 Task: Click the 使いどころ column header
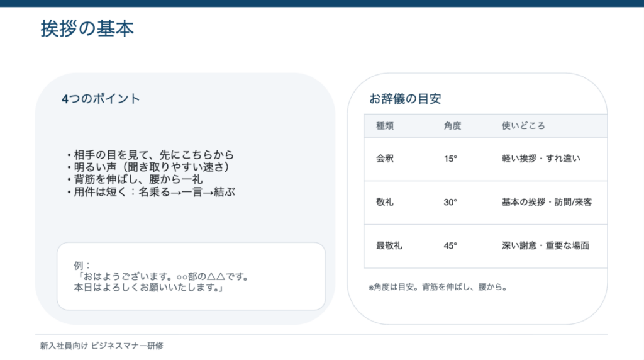tap(523, 126)
